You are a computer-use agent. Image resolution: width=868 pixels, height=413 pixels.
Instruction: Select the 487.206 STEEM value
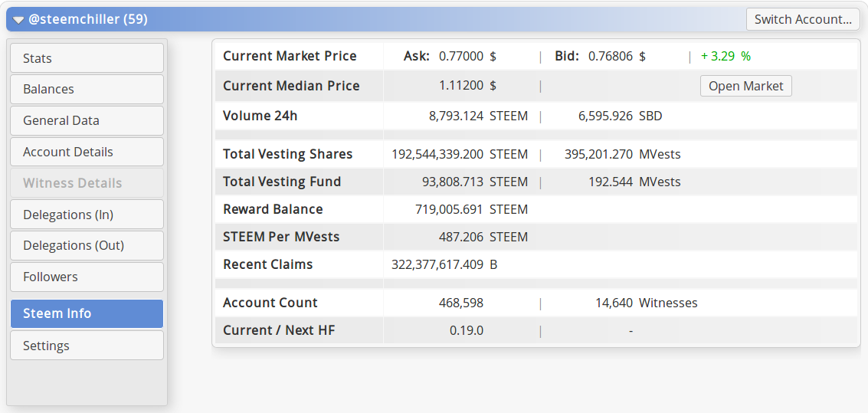pos(483,237)
